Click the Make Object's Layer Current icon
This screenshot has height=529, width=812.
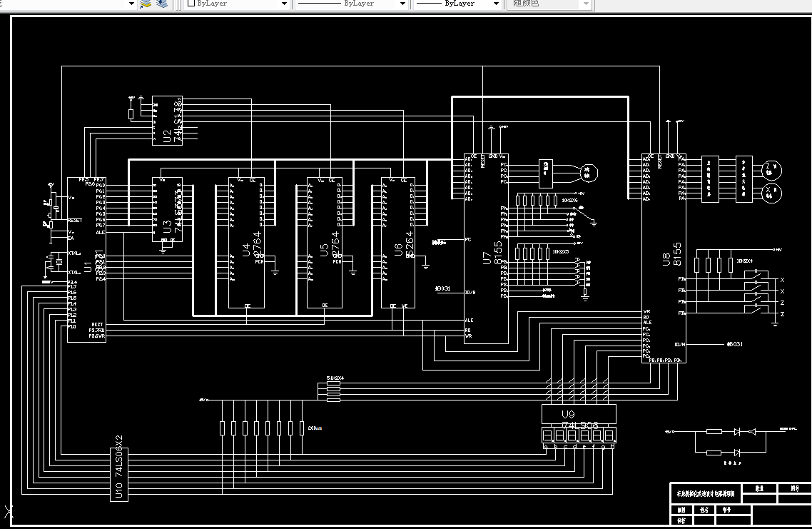click(146, 4)
